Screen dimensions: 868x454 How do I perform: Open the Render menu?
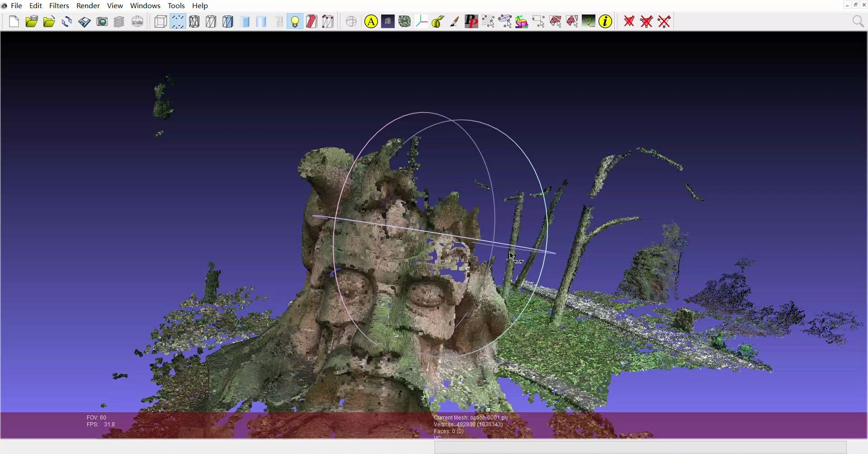(88, 5)
